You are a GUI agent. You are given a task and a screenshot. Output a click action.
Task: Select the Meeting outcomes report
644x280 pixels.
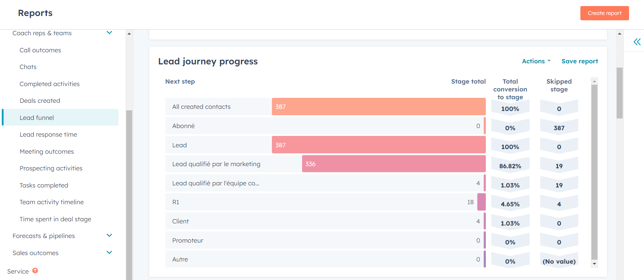(x=47, y=151)
